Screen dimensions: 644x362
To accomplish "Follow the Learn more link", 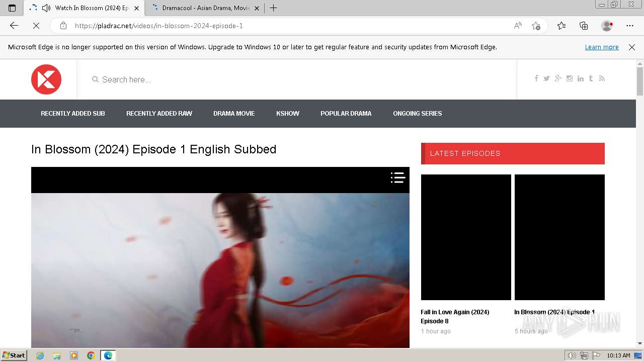I will [602, 47].
